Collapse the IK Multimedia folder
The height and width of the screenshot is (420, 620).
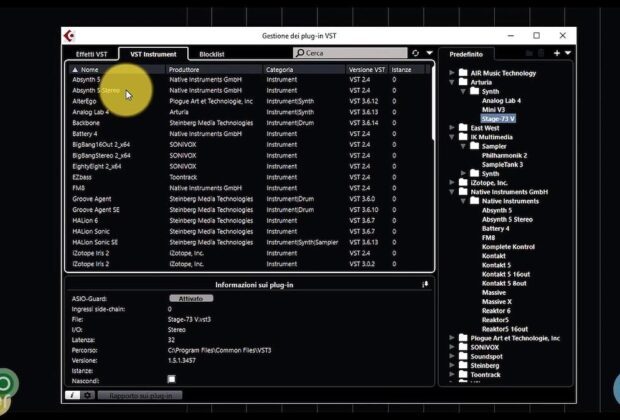[452, 137]
